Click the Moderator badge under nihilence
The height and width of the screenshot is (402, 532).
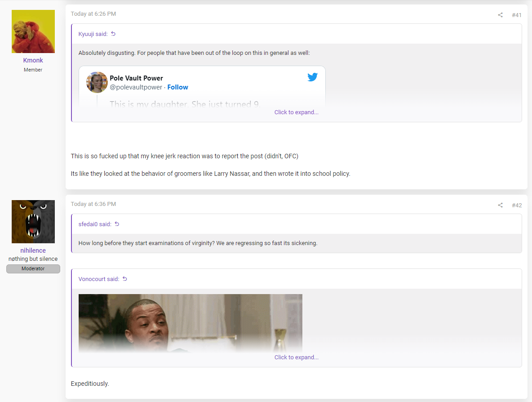click(33, 268)
